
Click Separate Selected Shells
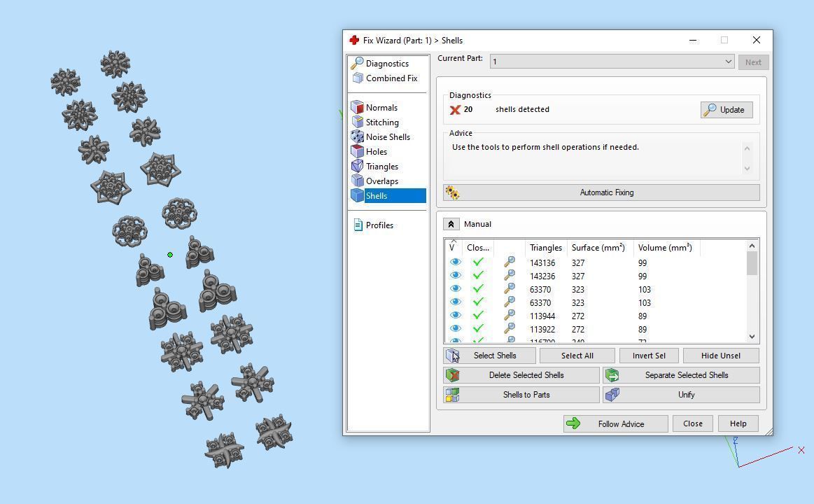point(681,375)
